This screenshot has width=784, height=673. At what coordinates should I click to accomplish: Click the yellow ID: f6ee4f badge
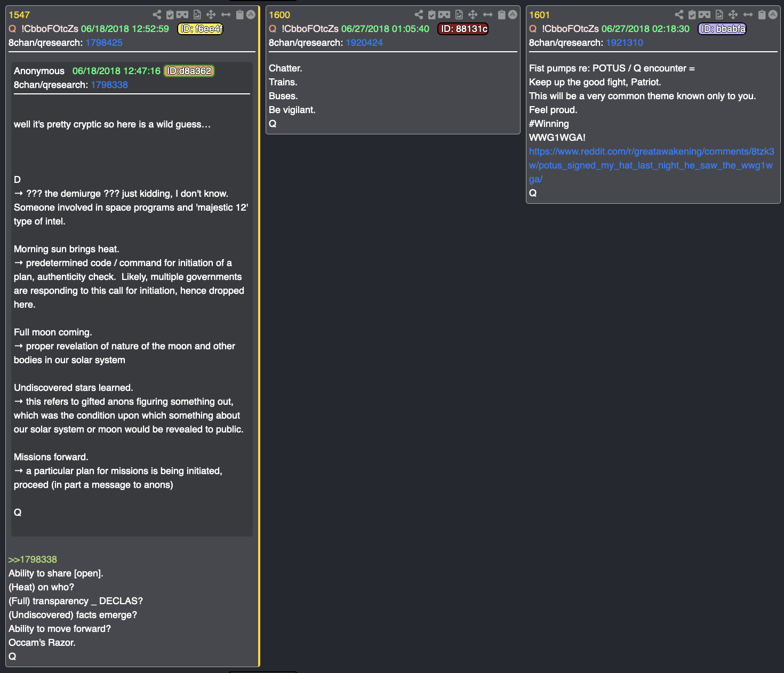point(201,29)
